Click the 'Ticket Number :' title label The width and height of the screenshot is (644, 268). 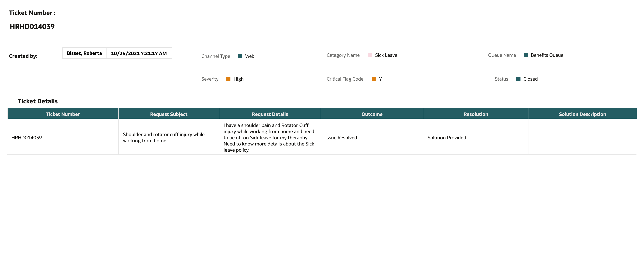click(x=32, y=13)
